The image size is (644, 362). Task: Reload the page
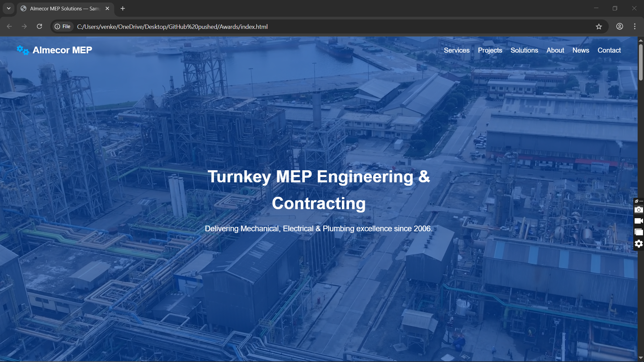(x=39, y=26)
